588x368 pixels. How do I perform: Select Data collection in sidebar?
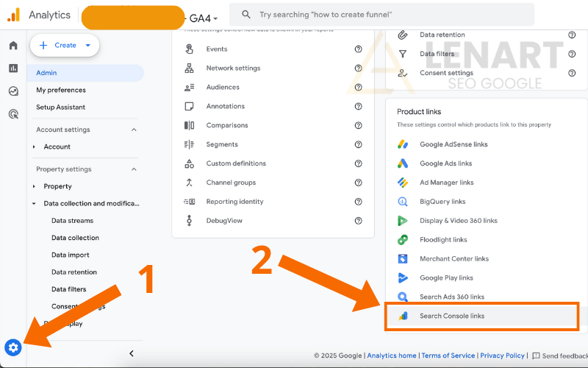click(75, 238)
